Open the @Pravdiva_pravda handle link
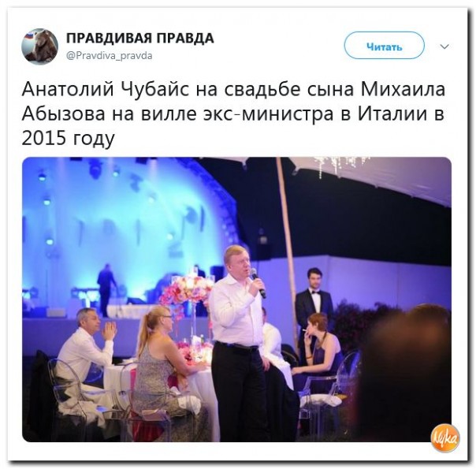476x469 pixels. pyautogui.click(x=109, y=55)
